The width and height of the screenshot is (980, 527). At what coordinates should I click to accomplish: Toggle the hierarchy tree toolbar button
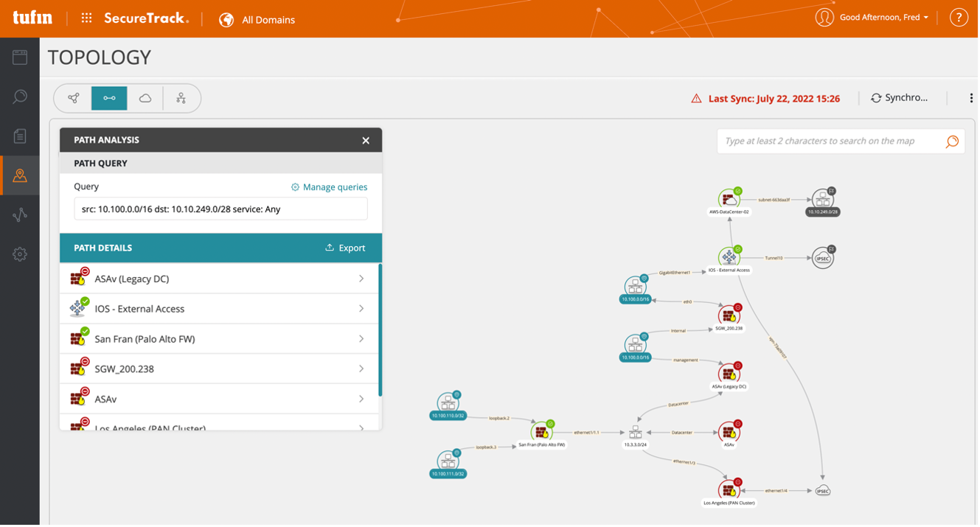pos(181,98)
